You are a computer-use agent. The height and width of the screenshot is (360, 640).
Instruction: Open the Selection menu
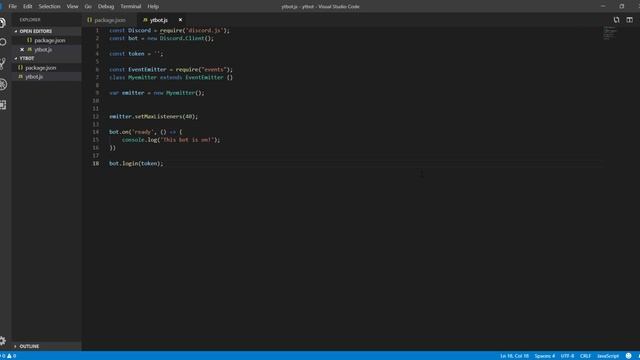49,7
